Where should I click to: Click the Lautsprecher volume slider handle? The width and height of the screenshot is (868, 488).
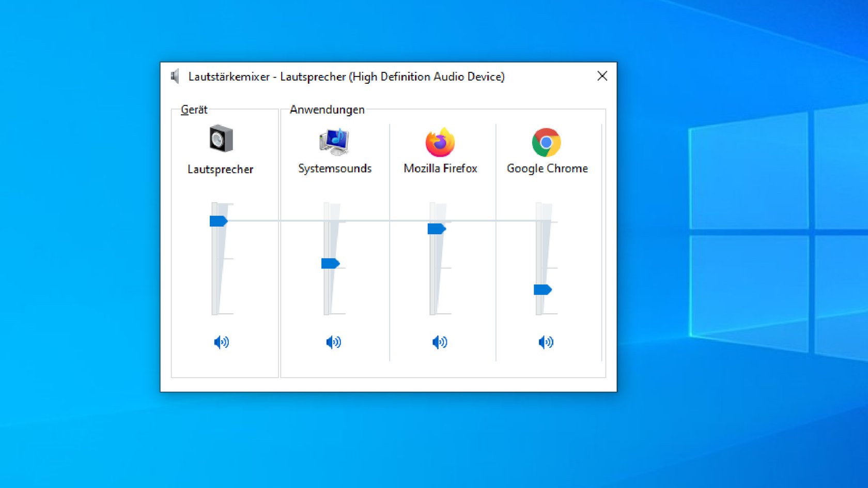(x=218, y=221)
